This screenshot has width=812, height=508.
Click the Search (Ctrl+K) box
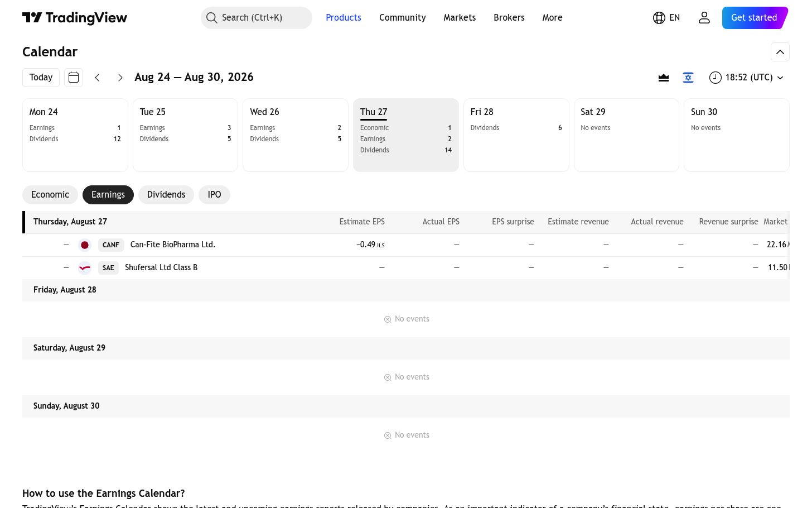coord(257,18)
